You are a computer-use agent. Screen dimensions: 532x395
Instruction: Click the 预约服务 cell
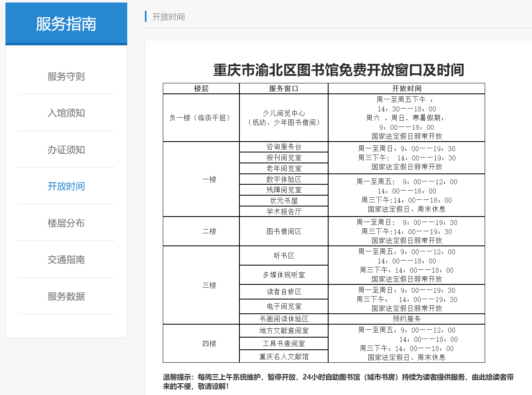(406, 319)
